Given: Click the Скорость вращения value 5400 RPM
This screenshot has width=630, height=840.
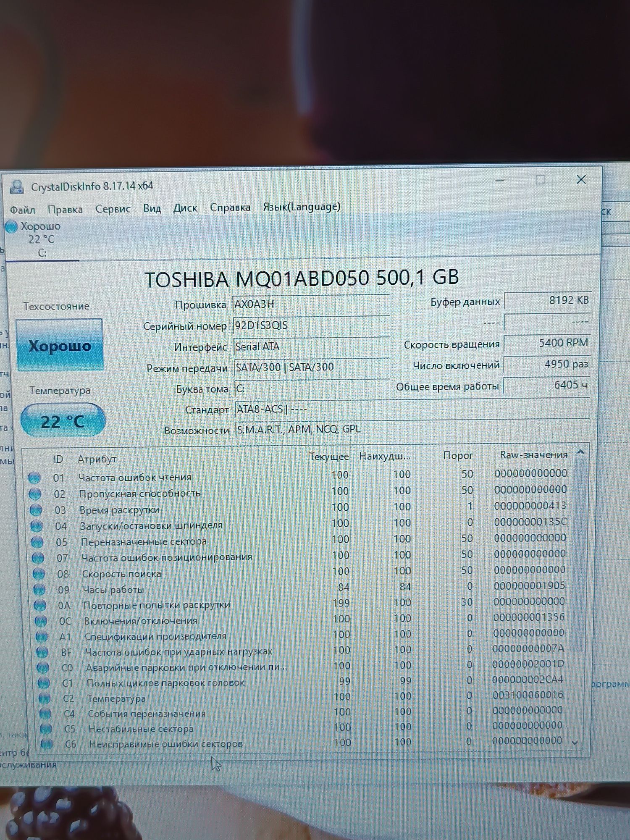Looking at the screenshot, I should (x=547, y=343).
